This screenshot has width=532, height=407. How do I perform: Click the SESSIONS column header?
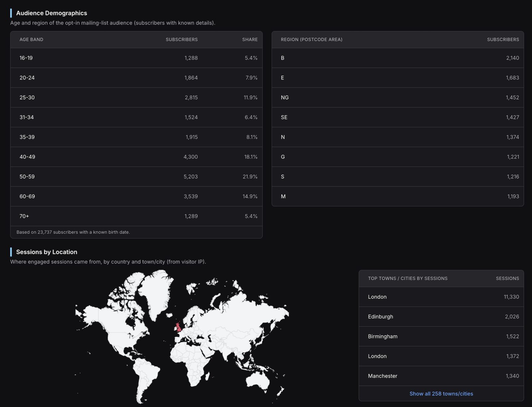[x=507, y=279]
